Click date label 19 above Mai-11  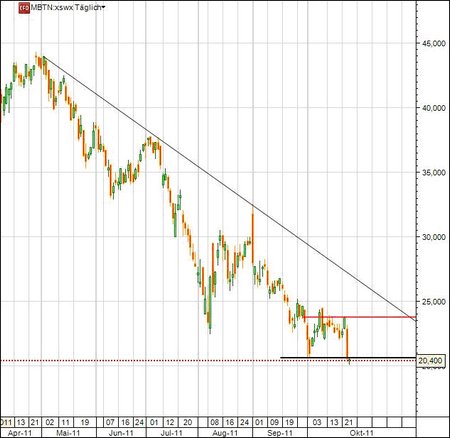(85, 422)
